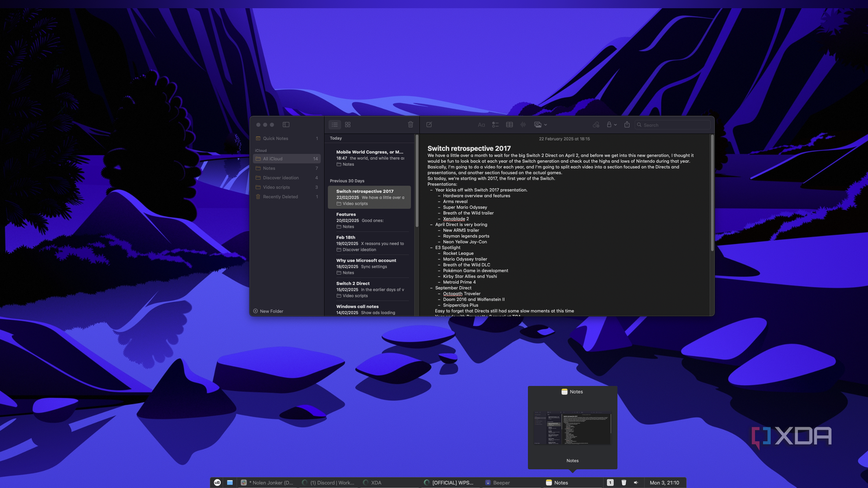Screen dimensions: 868x488
Task: Click the audio waveform record icon
Action: pyautogui.click(x=523, y=124)
